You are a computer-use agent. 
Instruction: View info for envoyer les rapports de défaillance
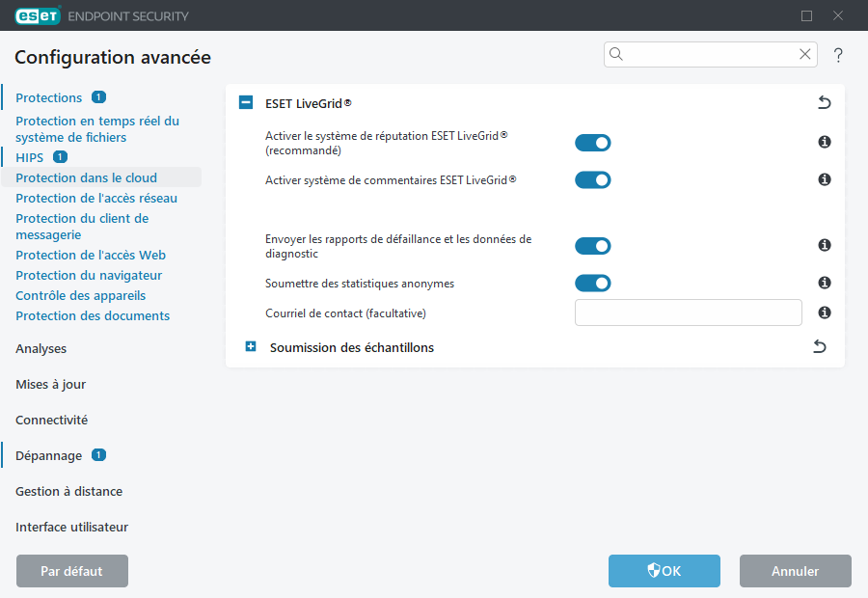click(824, 246)
